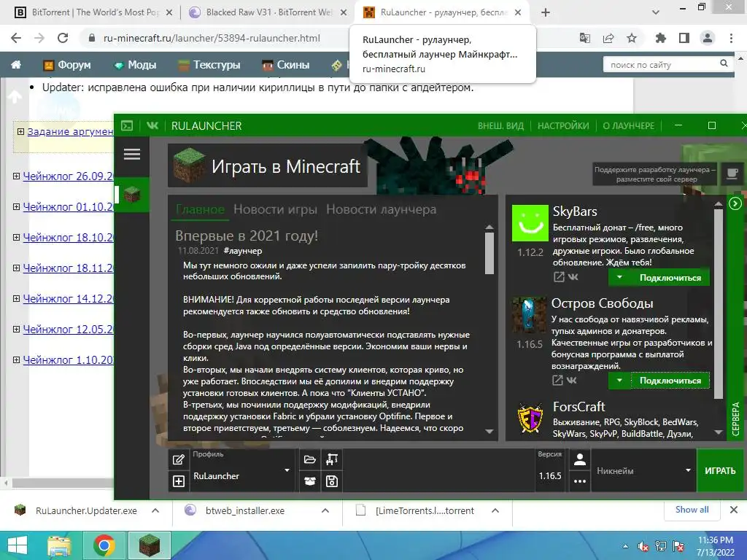This screenshot has height=560, width=747.
Task: Open the VK icon in launcher title bar
Action: [x=152, y=125]
